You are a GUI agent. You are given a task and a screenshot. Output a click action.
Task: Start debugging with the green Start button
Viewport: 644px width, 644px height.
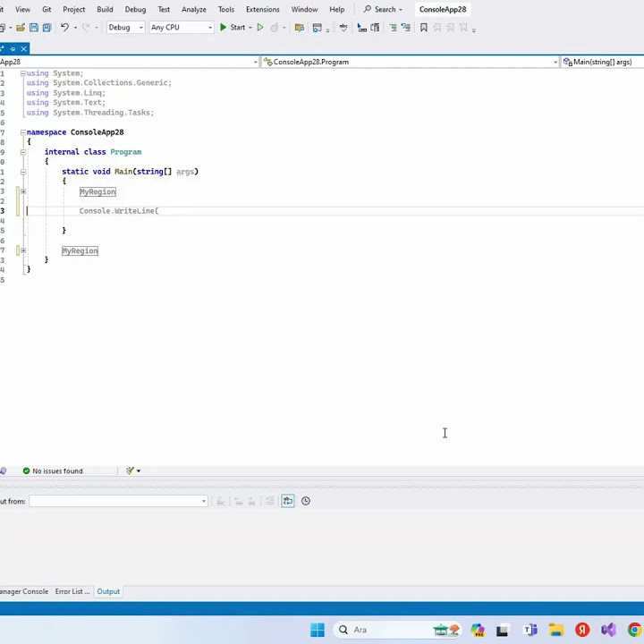point(233,28)
